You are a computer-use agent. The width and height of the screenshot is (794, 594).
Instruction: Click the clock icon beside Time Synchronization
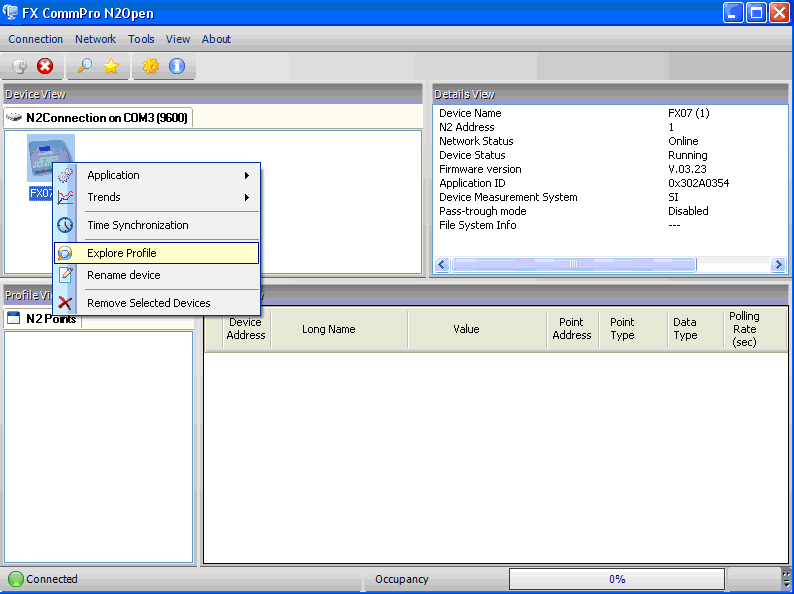[65, 225]
